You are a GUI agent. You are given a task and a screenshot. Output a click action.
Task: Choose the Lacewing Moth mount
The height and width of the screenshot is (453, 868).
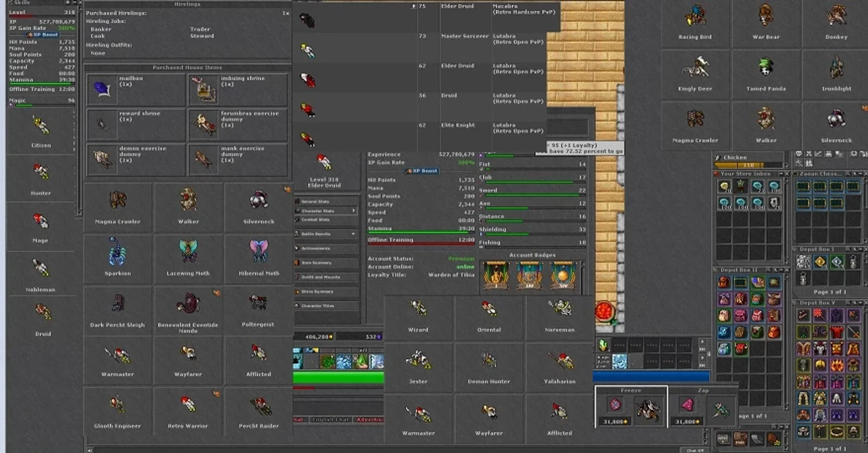[x=188, y=259]
